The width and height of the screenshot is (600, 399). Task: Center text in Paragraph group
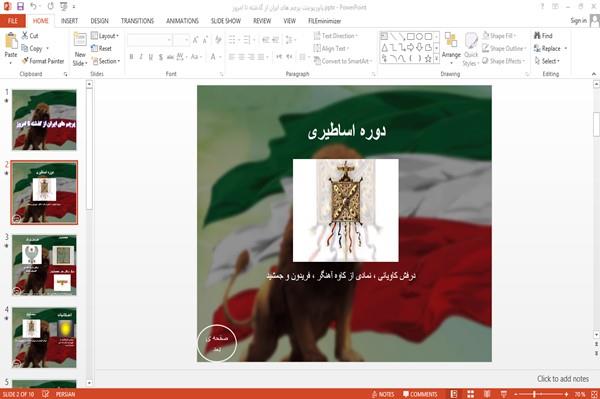coord(241,57)
